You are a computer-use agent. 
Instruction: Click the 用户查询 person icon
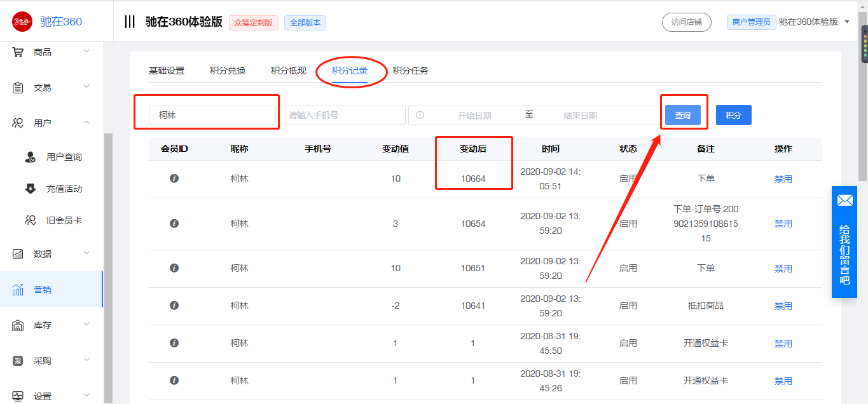click(x=31, y=157)
